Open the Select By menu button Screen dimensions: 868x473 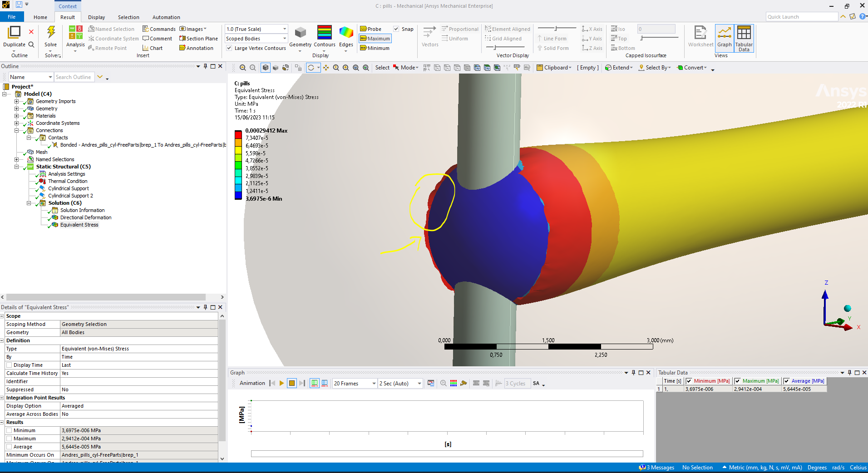(x=655, y=68)
